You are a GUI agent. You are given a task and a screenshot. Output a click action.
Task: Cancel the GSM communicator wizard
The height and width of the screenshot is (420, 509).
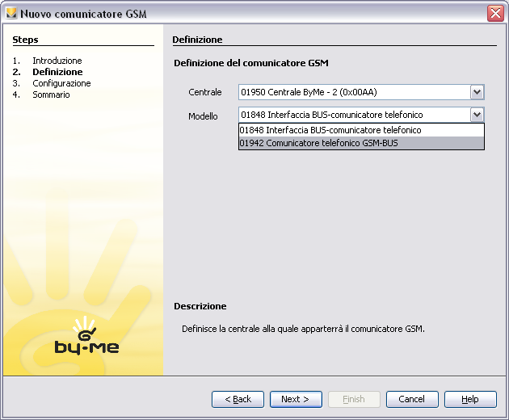click(412, 399)
